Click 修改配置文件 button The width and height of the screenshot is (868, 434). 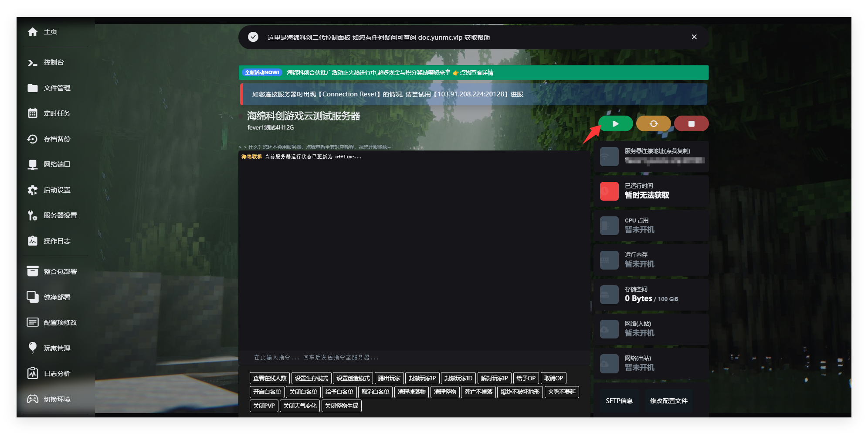click(x=668, y=401)
